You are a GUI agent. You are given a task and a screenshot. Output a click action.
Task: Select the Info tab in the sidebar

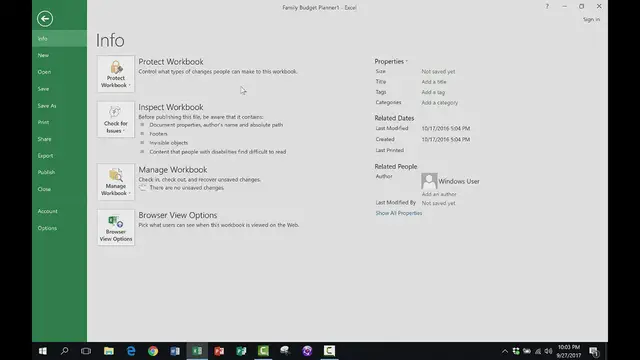60,38
